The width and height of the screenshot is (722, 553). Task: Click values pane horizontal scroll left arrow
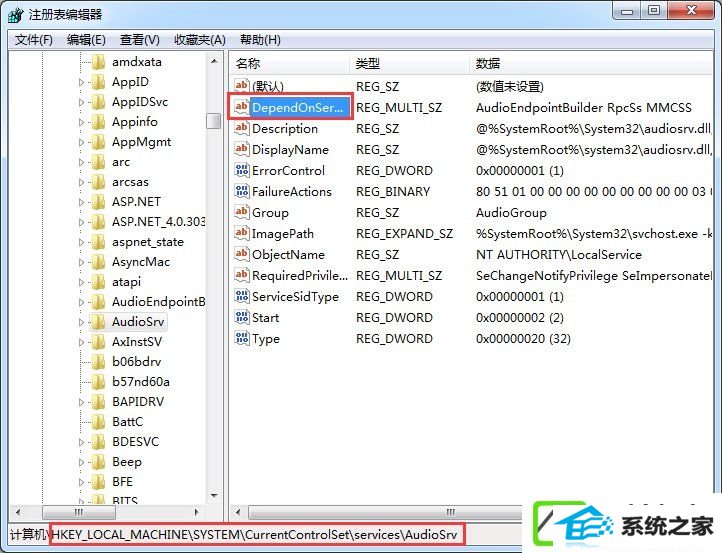(238, 512)
